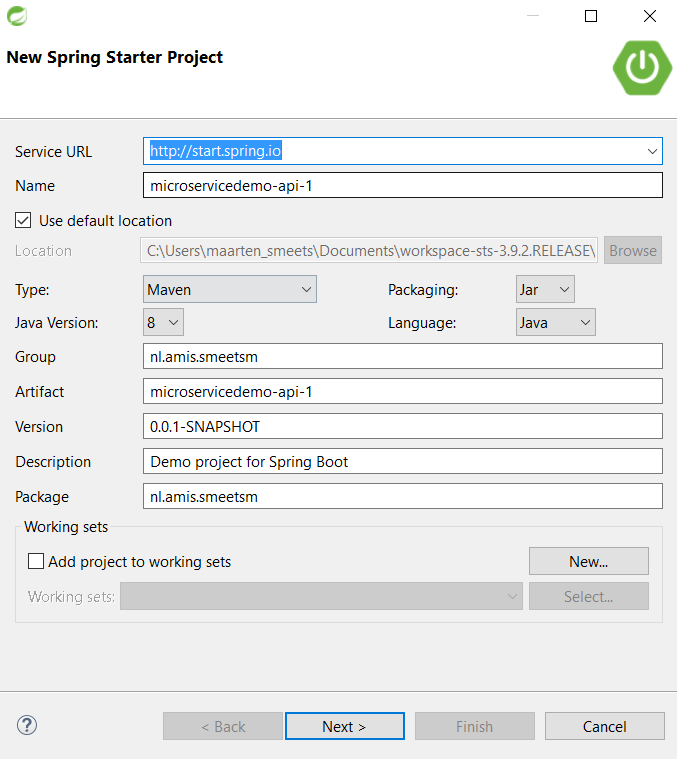Maximize the dialog window
677x759 pixels.
tap(591, 16)
